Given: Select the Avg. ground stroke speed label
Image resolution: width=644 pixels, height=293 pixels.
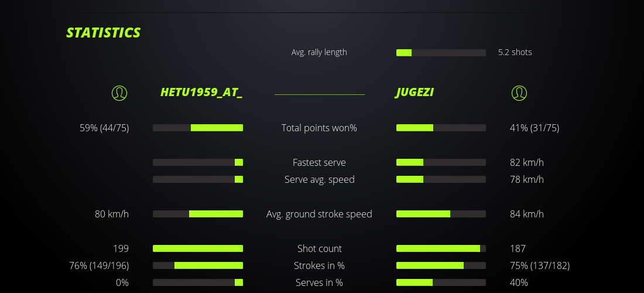Looking at the screenshot, I should [319, 214].
